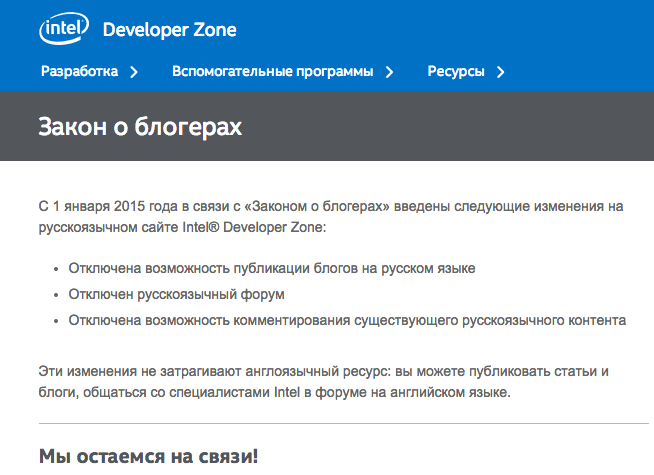The height and width of the screenshot is (475, 654).
Task: Click the paragraph starting "С 1 января 2015 года"
Action: click(x=331, y=216)
